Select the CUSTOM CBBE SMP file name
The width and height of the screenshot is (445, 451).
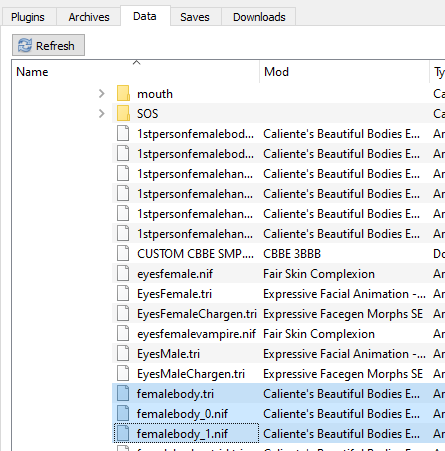pos(195,254)
